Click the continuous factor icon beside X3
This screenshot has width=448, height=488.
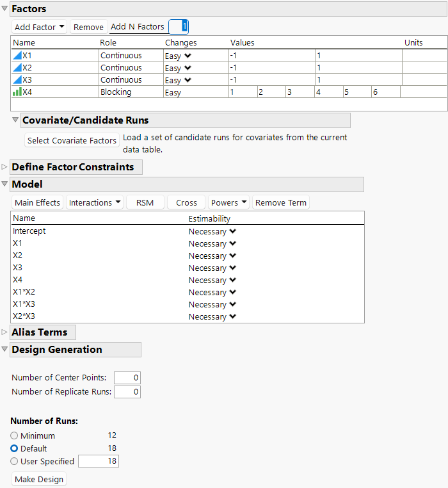(17, 80)
